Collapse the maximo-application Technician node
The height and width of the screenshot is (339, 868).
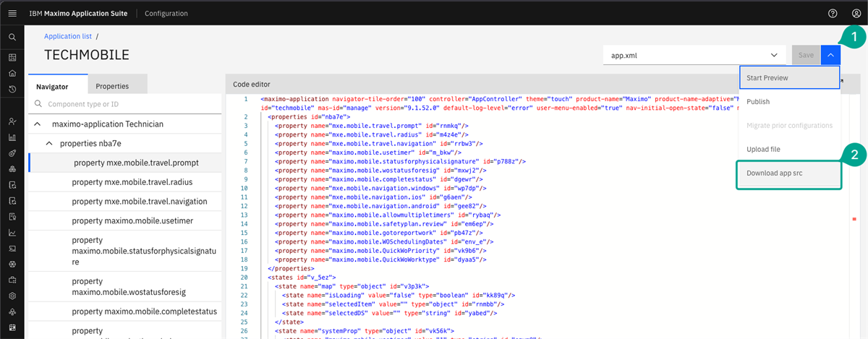click(37, 124)
